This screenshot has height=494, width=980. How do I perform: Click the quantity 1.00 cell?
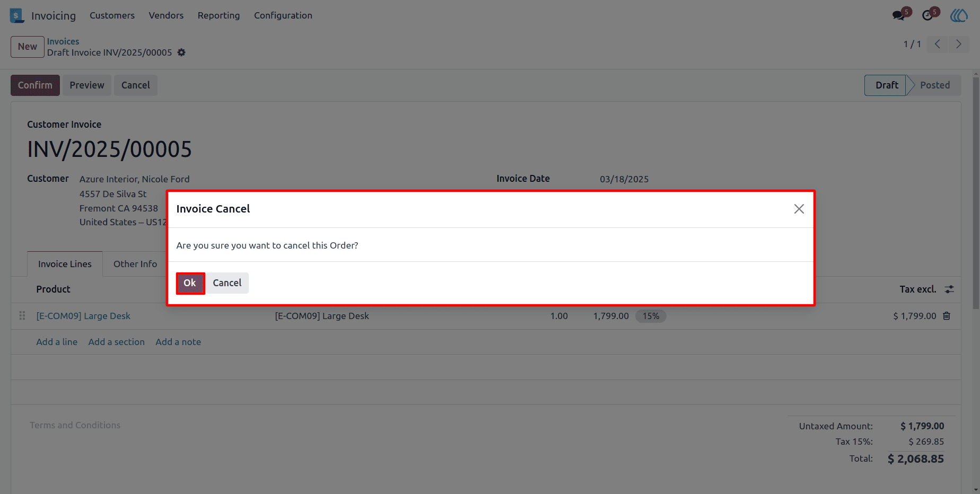(559, 316)
